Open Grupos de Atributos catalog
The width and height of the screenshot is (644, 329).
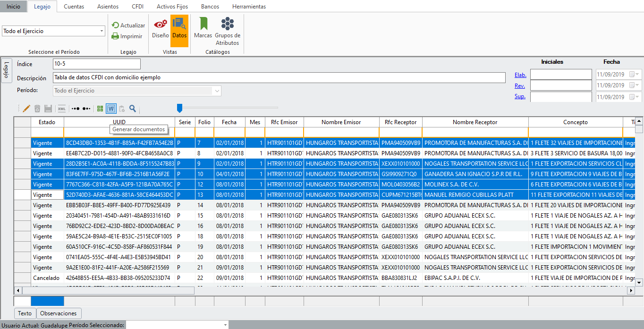tap(228, 31)
